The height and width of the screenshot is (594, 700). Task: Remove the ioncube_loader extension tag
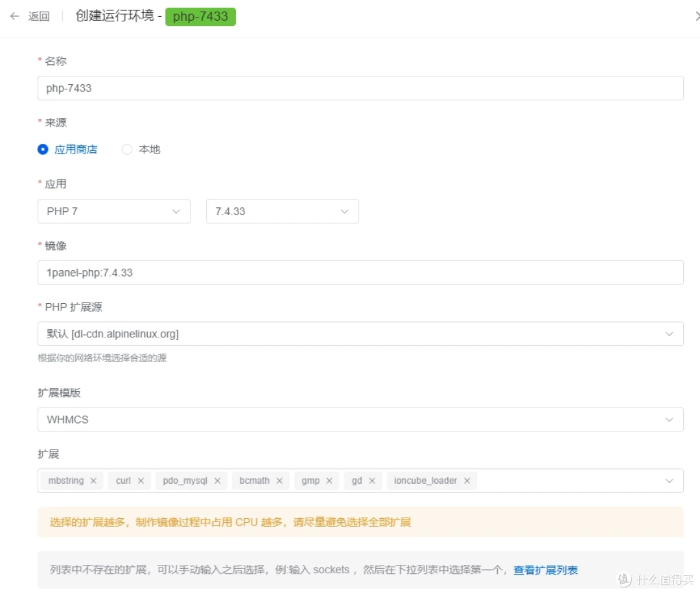point(467,481)
